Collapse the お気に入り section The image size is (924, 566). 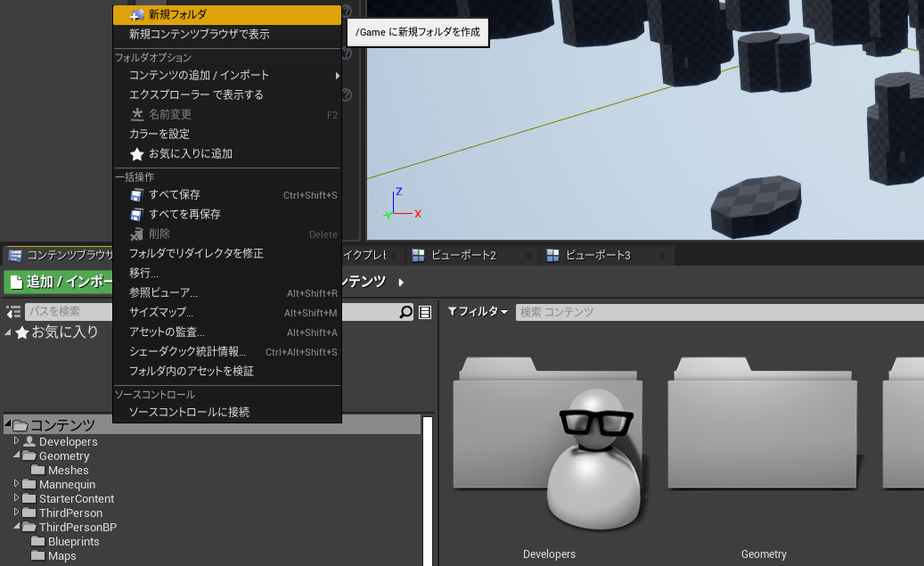point(8,332)
